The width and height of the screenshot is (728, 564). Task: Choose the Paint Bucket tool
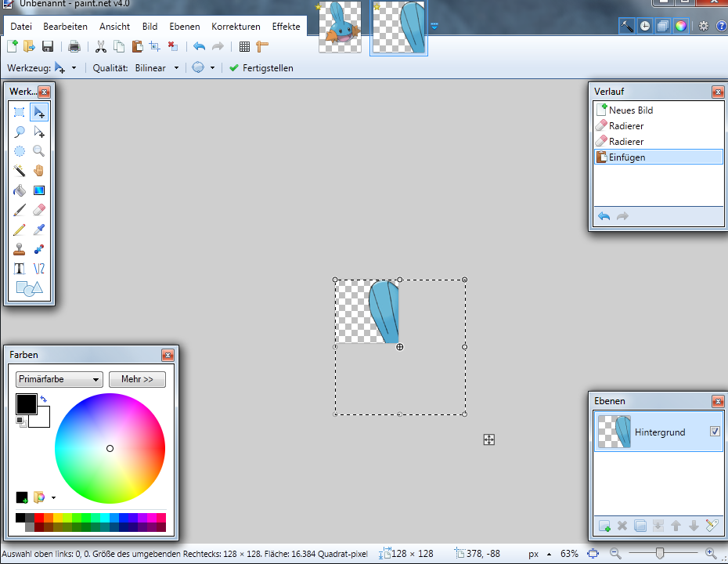(x=19, y=190)
